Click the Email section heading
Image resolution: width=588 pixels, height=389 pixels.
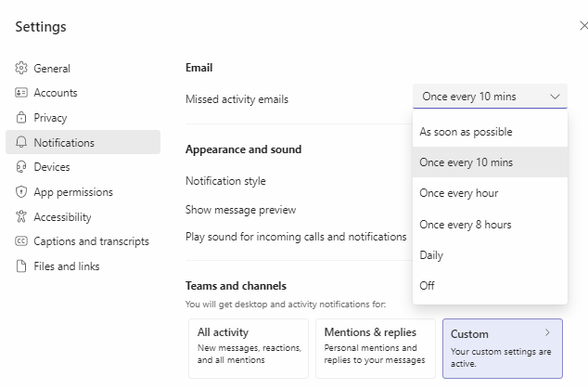point(199,68)
